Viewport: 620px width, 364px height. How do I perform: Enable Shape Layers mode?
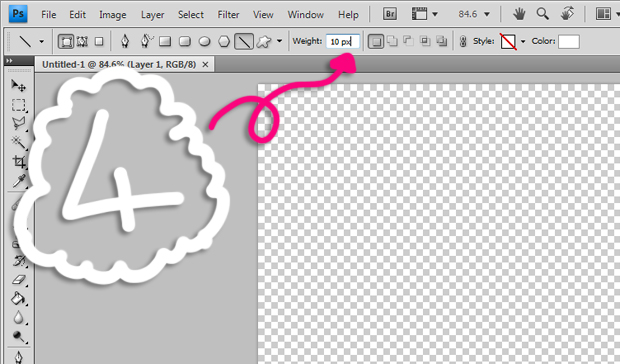point(66,41)
